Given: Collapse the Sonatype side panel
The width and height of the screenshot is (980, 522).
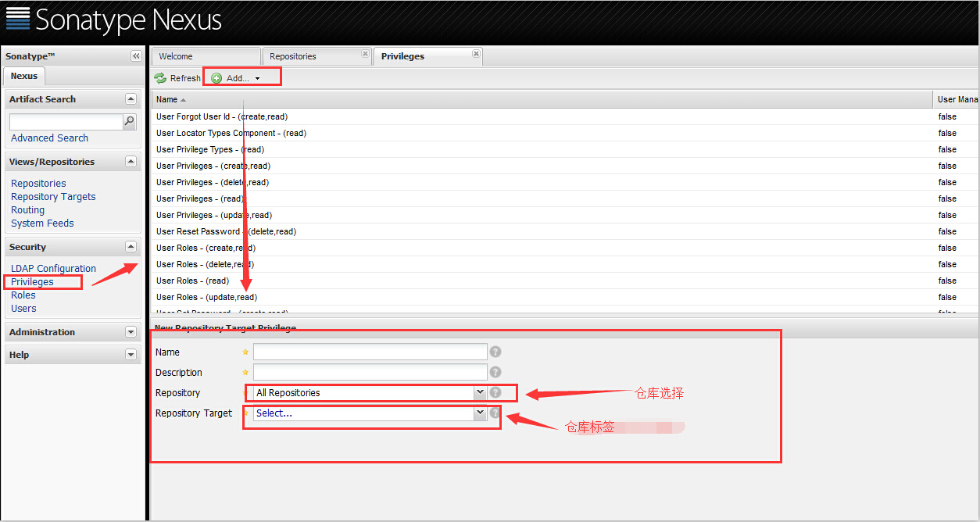Looking at the screenshot, I should point(136,56).
